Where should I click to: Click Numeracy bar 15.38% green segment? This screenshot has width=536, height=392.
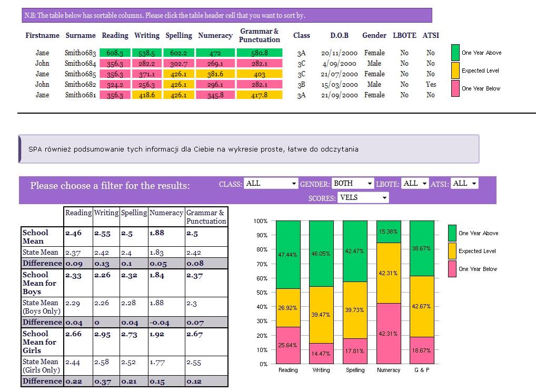389,232
